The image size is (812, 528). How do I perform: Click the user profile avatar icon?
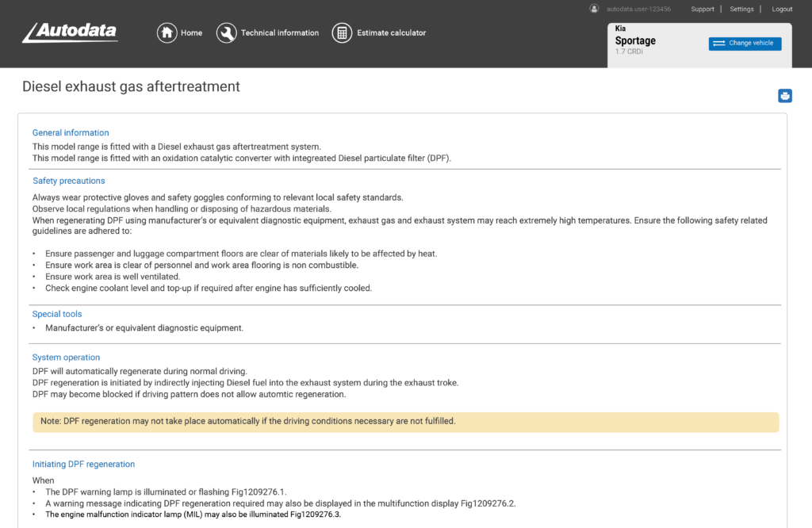594,9
